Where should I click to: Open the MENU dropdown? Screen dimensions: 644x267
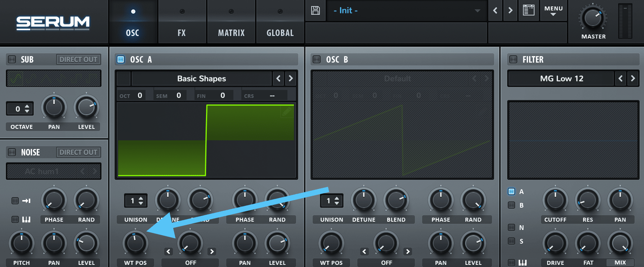coord(554,10)
